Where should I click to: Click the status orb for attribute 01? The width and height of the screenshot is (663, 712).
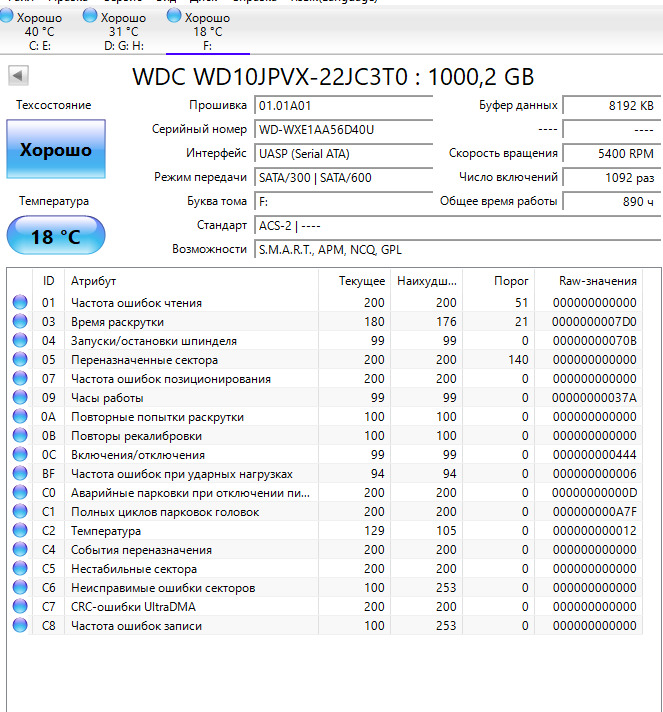coord(20,303)
